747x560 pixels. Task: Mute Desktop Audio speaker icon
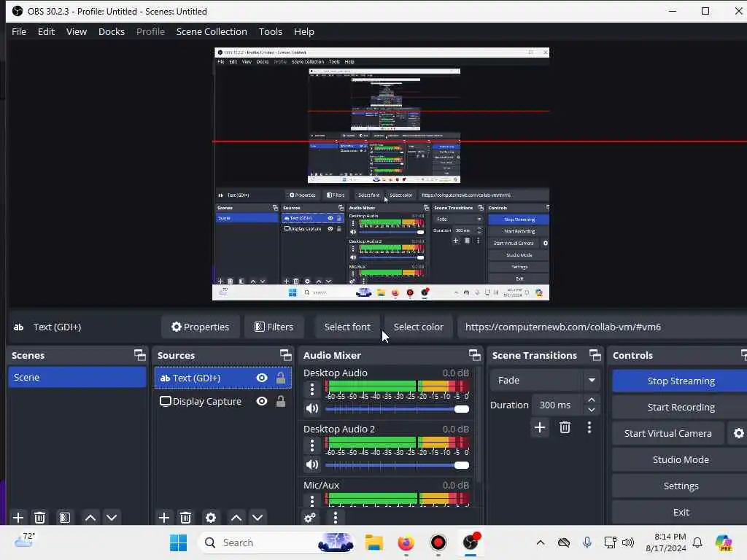312,408
